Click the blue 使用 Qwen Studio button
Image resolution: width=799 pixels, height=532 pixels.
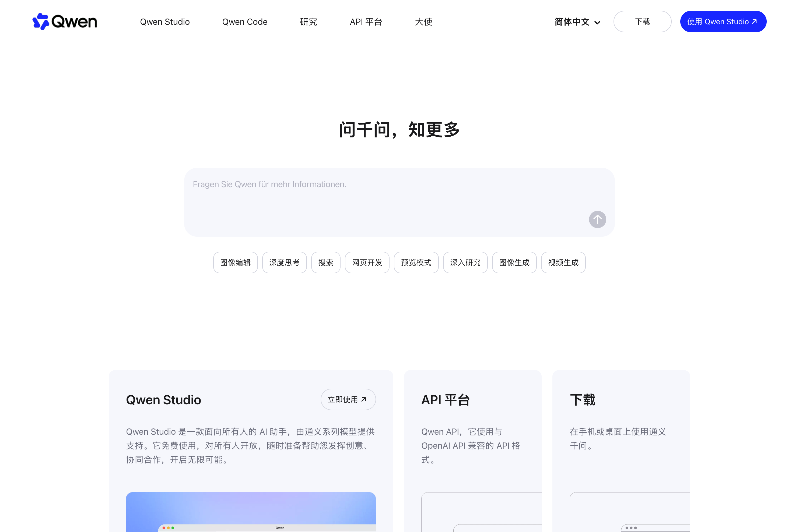click(723, 21)
